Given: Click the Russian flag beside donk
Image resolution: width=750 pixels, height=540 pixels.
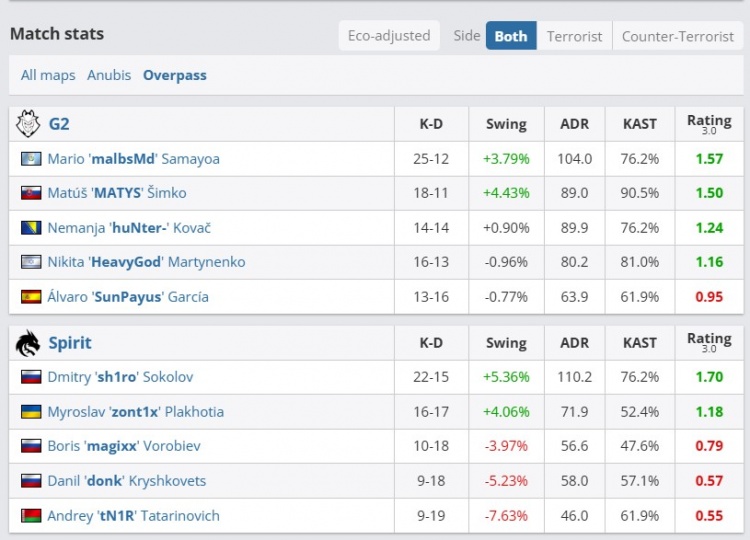Looking at the screenshot, I should [31, 481].
